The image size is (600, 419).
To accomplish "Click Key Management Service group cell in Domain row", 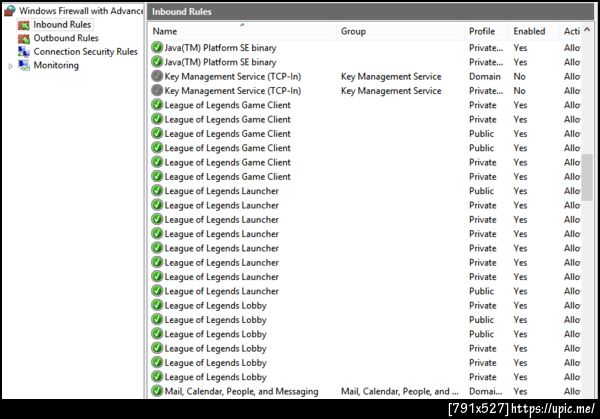I will click(x=391, y=77).
